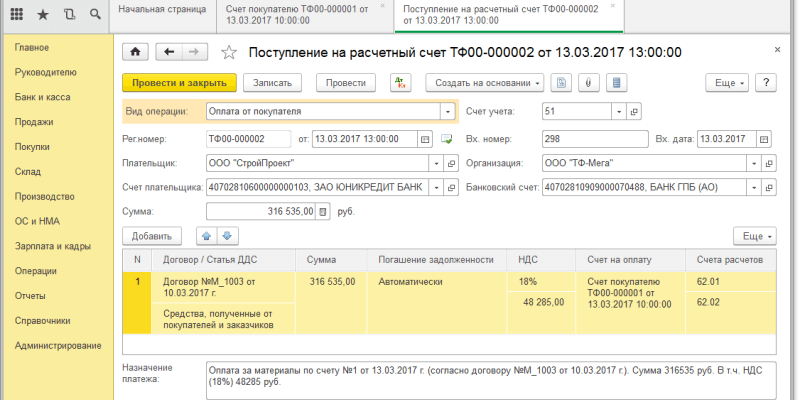Viewport: 800px width, 400px height.
Task: Open the search magnifier icon
Action: [x=94, y=14]
